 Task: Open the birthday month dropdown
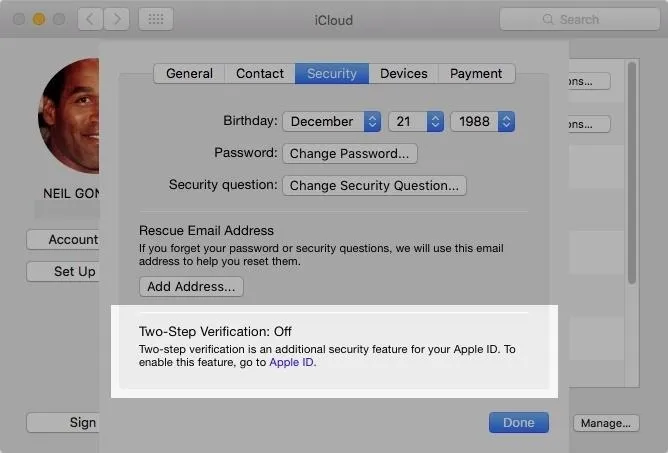(331, 121)
